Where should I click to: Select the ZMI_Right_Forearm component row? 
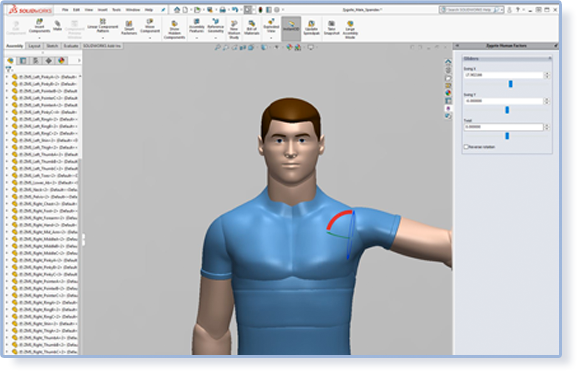(x=45, y=218)
